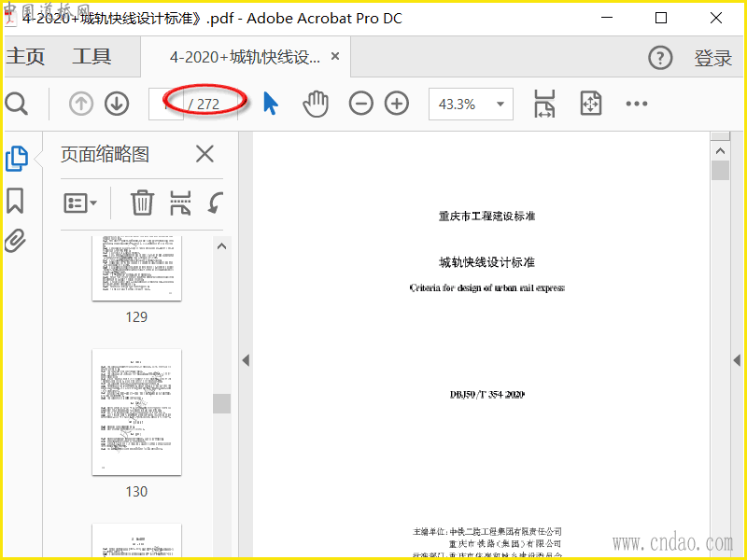Open bookmarks sidebar panel
This screenshot has width=747, height=560.
15,200
